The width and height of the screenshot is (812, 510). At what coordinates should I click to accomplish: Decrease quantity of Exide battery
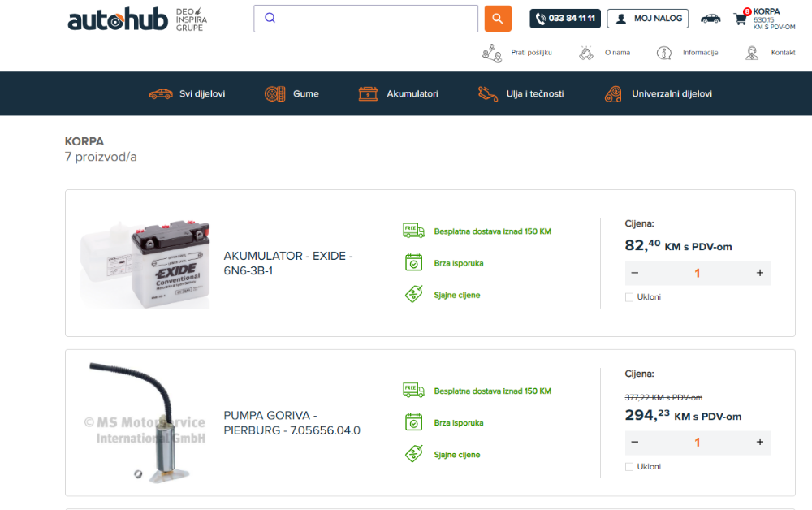[635, 273]
